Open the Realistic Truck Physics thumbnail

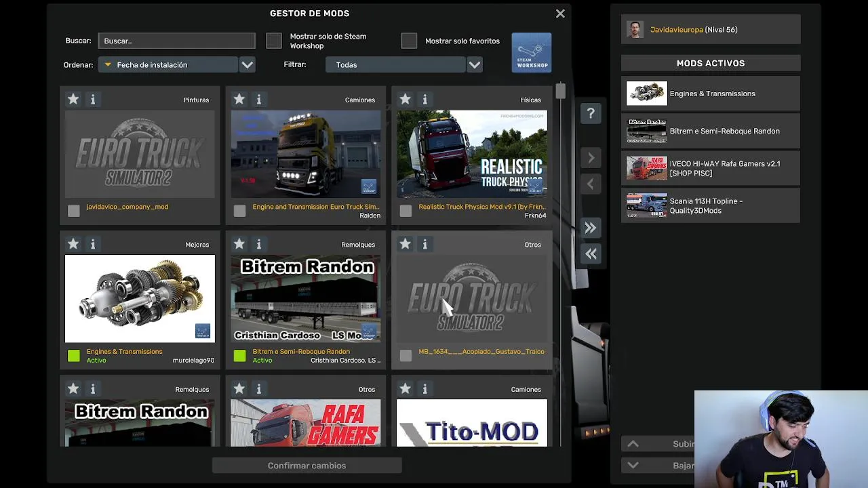coord(472,154)
